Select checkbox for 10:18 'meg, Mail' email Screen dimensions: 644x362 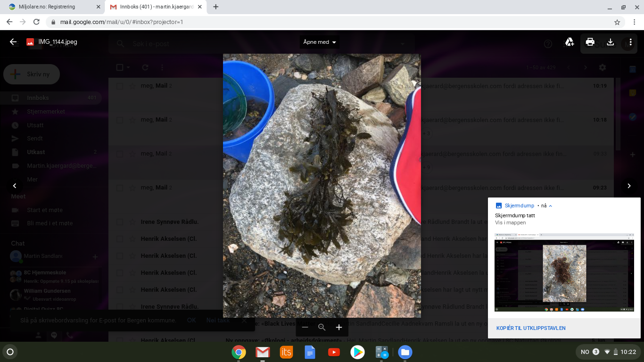pyautogui.click(x=120, y=120)
